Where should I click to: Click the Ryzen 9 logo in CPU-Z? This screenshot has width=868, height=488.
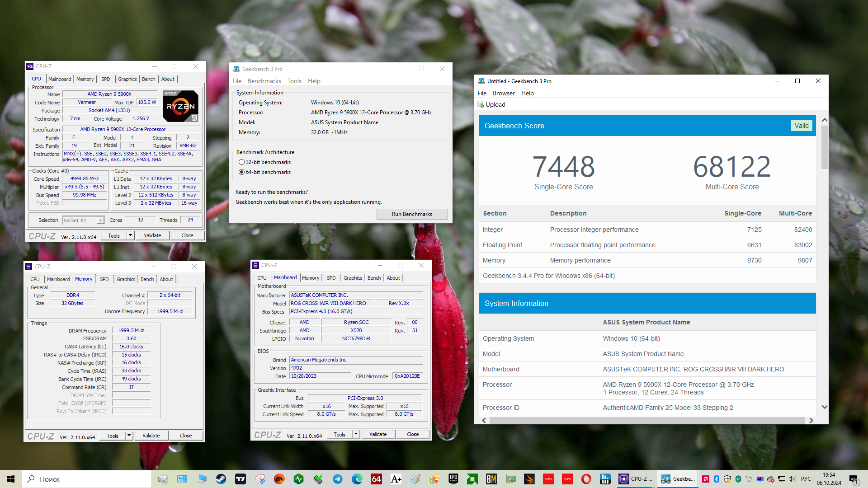[x=180, y=106]
